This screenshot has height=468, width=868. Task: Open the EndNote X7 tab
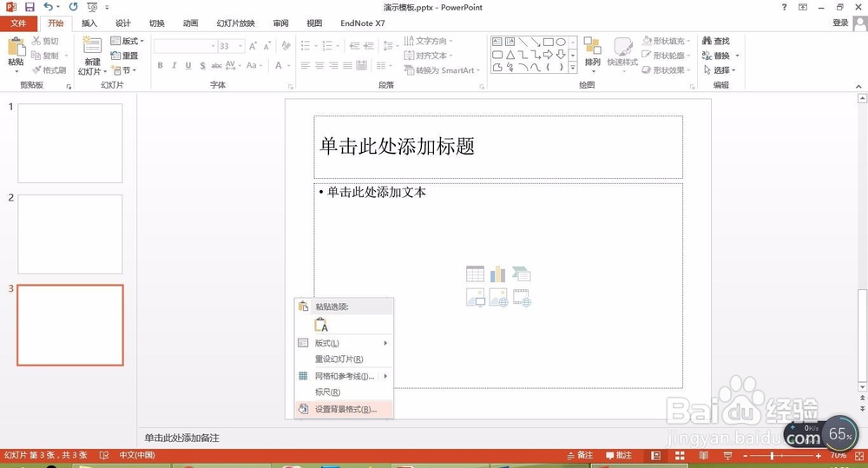click(363, 23)
